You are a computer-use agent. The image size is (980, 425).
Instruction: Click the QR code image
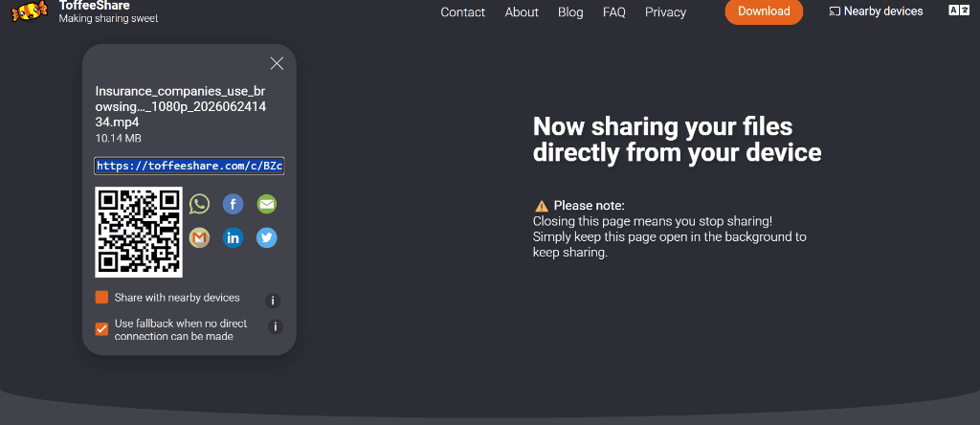point(139,232)
